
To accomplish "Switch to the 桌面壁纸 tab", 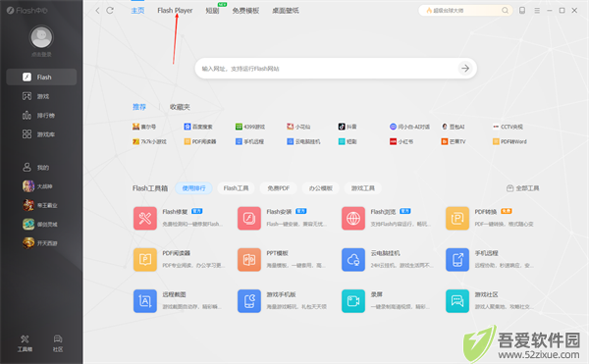I will pos(286,11).
